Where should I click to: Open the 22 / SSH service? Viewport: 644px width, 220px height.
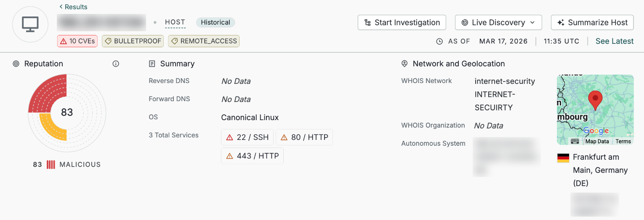click(247, 137)
